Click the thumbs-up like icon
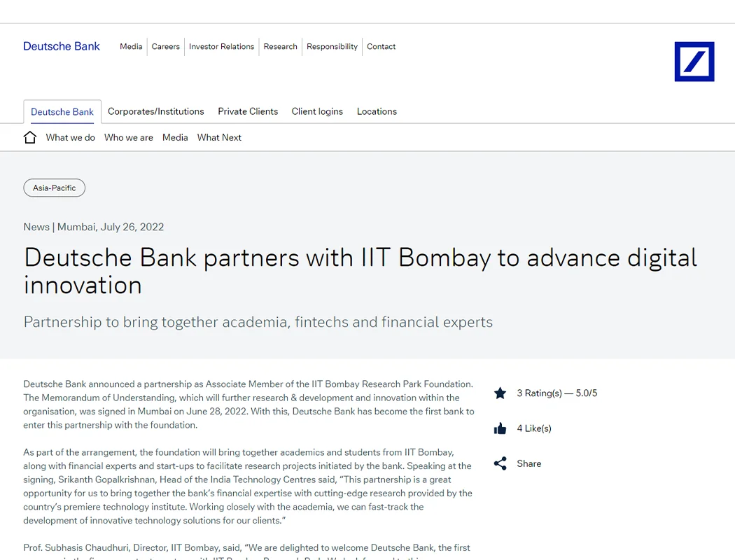The image size is (735, 560). 500,428
